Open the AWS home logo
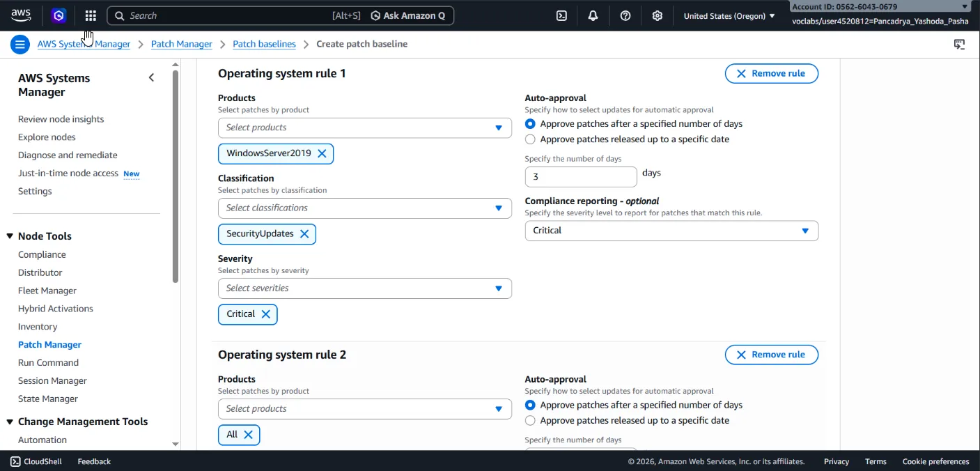980x471 pixels. [21, 15]
